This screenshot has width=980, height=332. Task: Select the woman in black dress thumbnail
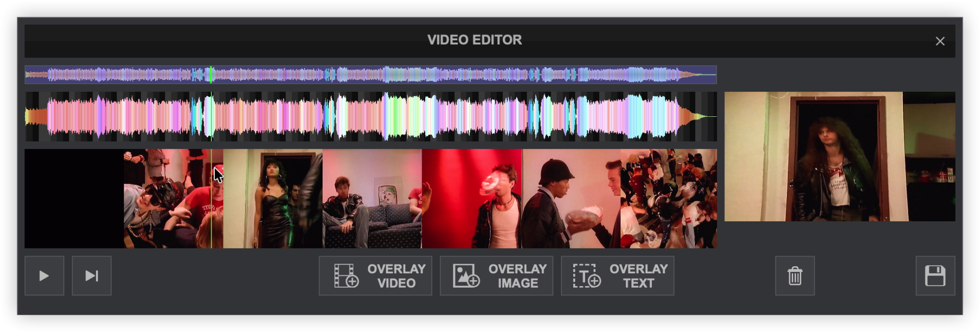pos(273,198)
